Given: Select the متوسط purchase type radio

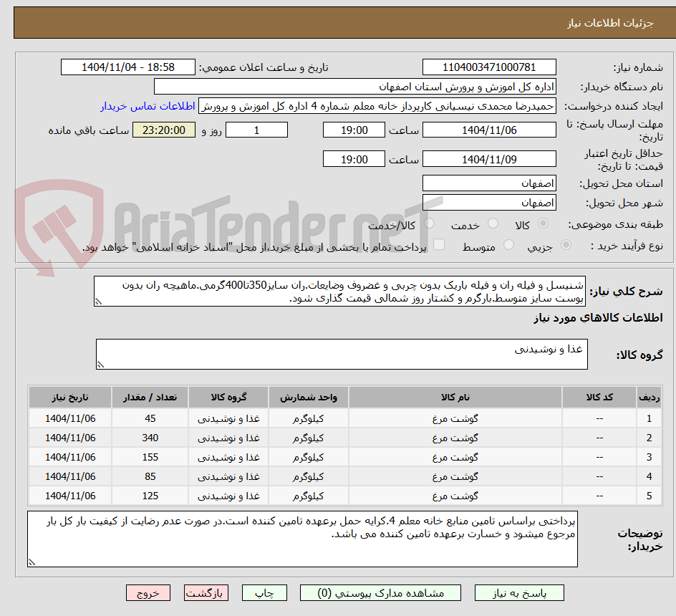Looking at the screenshot, I should (x=508, y=245).
